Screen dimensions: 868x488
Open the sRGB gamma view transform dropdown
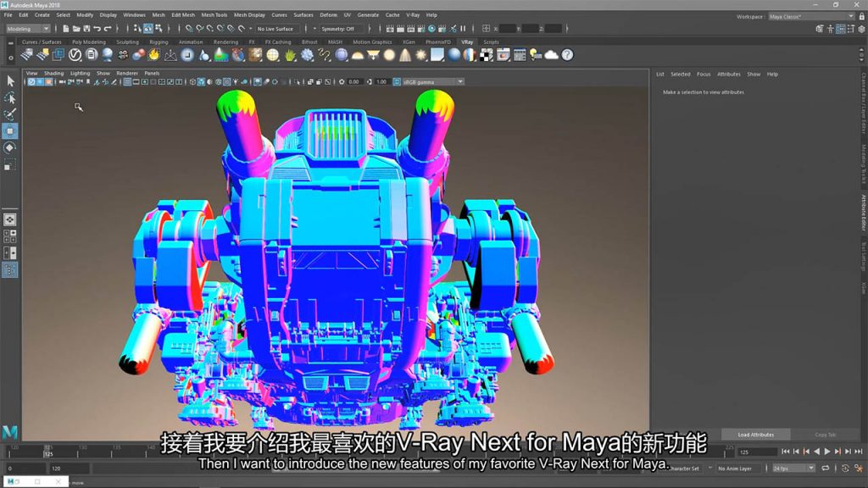433,82
